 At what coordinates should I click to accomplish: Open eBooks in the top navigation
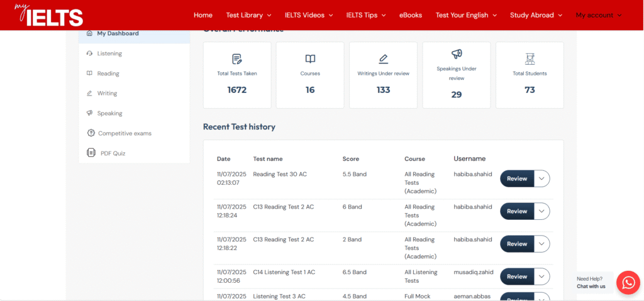(x=411, y=15)
